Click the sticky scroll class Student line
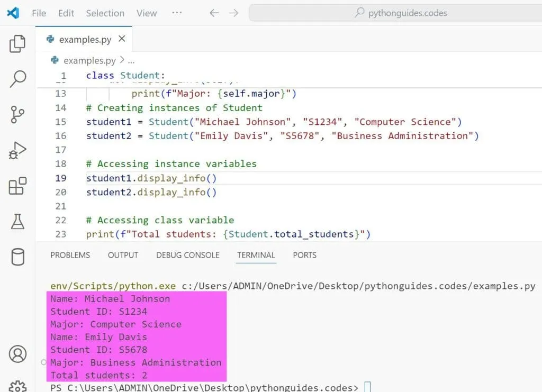 pos(126,76)
